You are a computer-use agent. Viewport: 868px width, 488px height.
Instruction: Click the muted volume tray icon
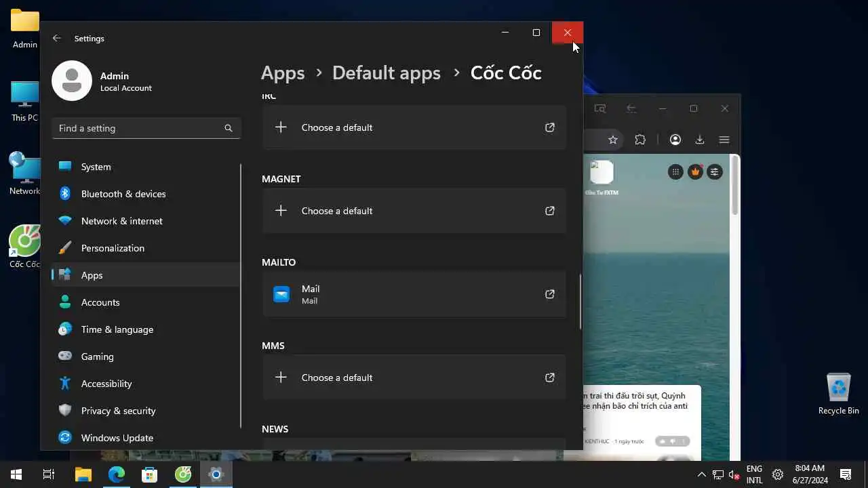click(x=734, y=474)
